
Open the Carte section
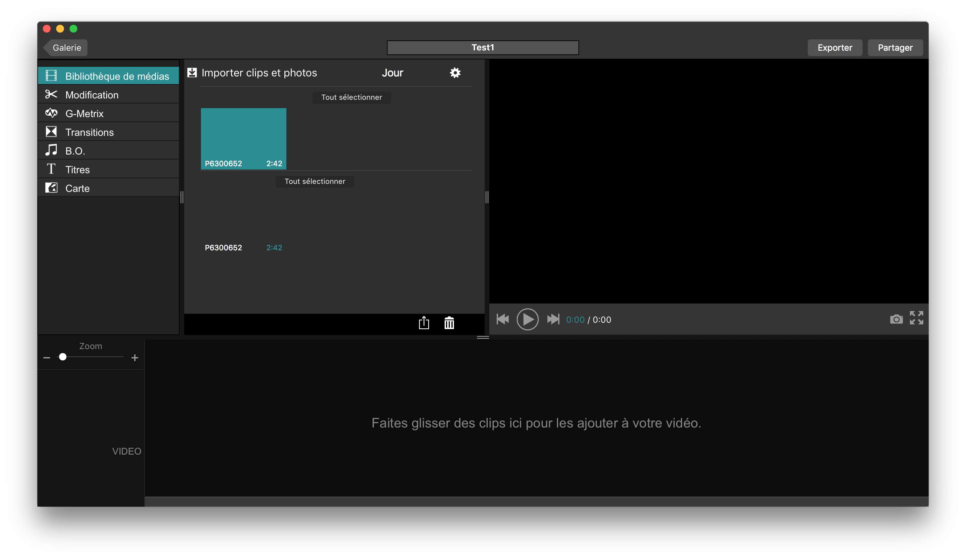(108, 188)
